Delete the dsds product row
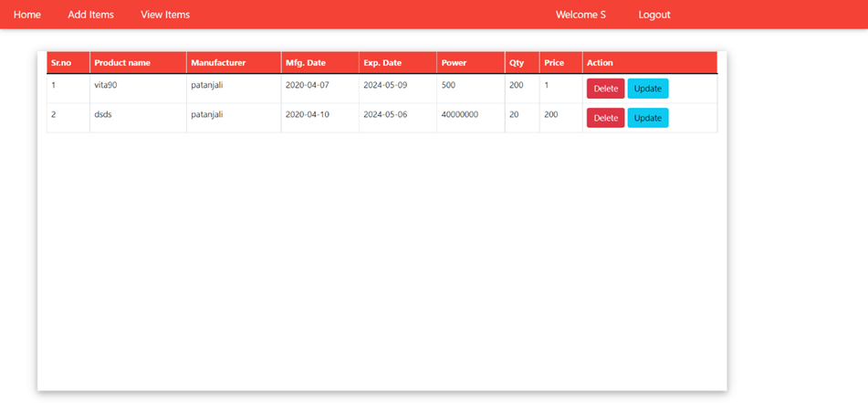Screen dimensions: 868x403 click(x=605, y=118)
